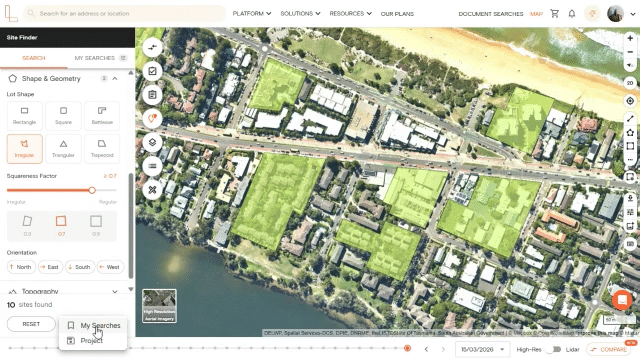Click the Reset button
This screenshot has height=360, width=640.
31,324
